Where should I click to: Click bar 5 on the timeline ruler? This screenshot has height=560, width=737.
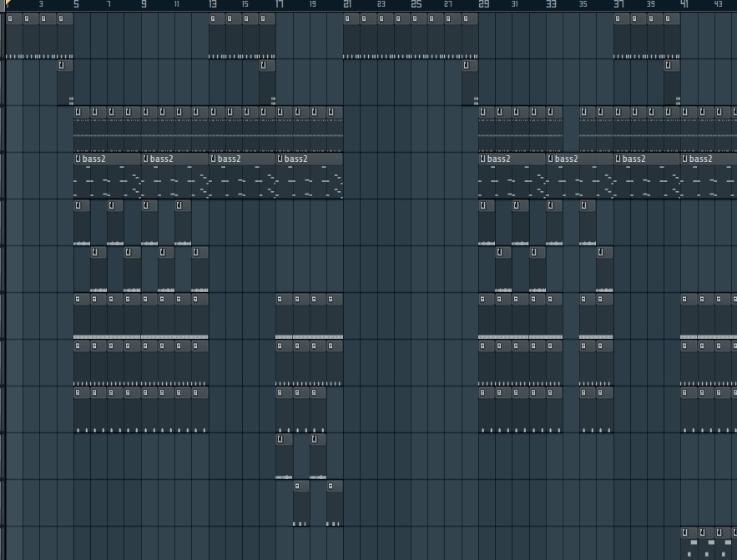76,5
